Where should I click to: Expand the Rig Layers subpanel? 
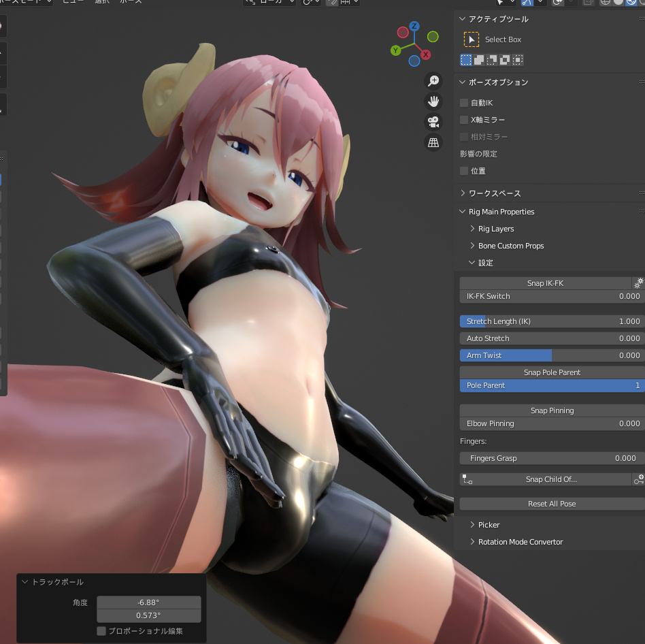[x=472, y=228]
